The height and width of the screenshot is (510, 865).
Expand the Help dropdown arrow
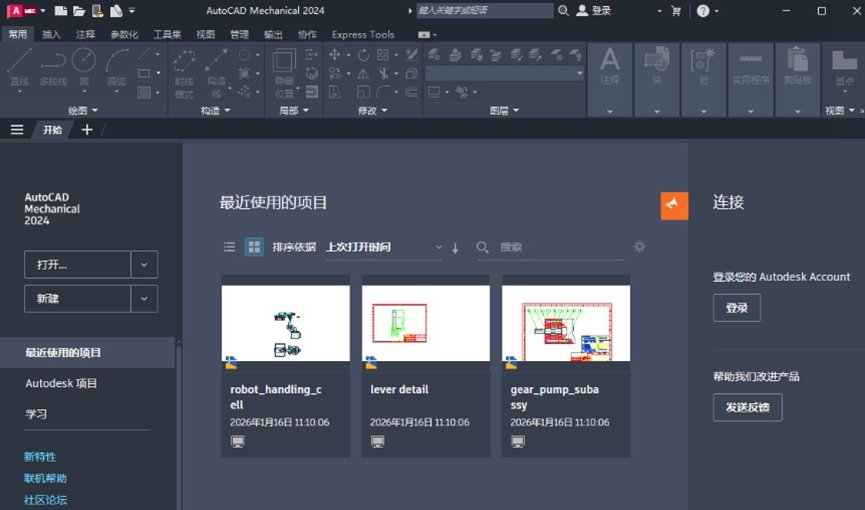717,10
